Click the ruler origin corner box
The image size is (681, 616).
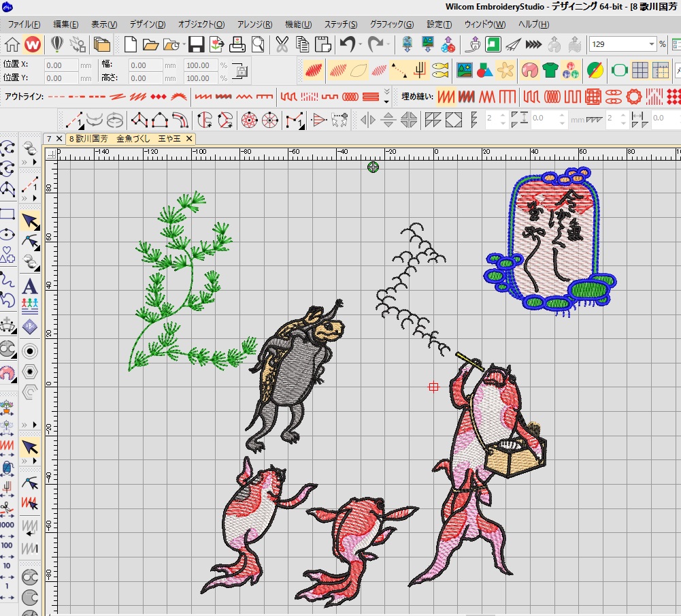(51, 153)
